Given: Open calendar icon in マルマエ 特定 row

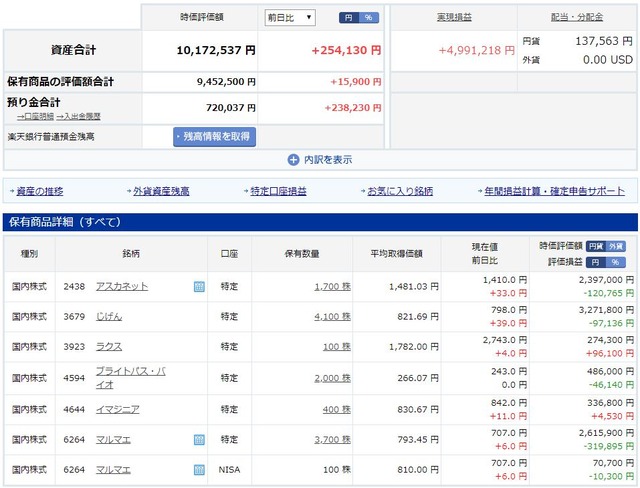Looking at the screenshot, I should pos(199,439).
